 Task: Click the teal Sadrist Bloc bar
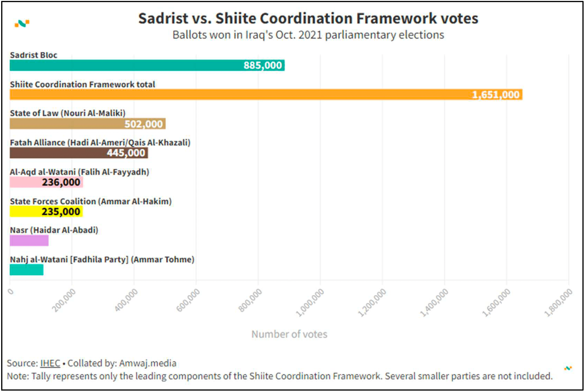coord(125,65)
